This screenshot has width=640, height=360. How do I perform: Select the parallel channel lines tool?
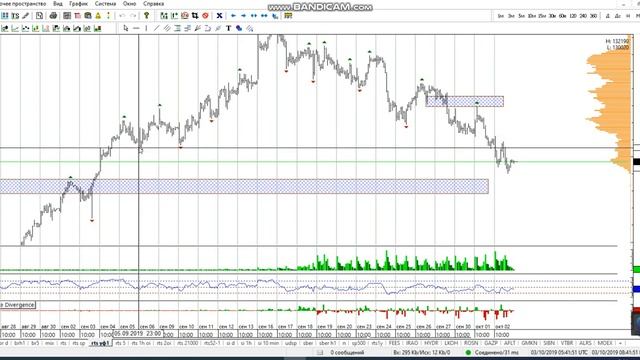(167, 28)
